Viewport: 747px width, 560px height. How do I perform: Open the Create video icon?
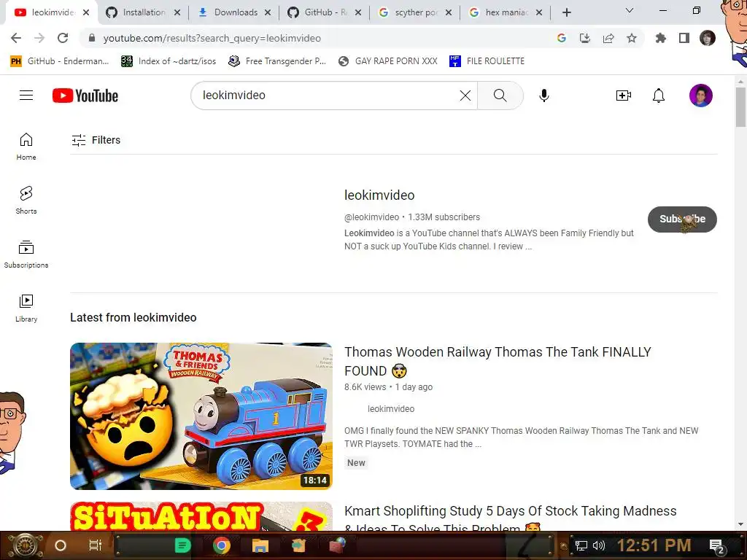coord(623,96)
